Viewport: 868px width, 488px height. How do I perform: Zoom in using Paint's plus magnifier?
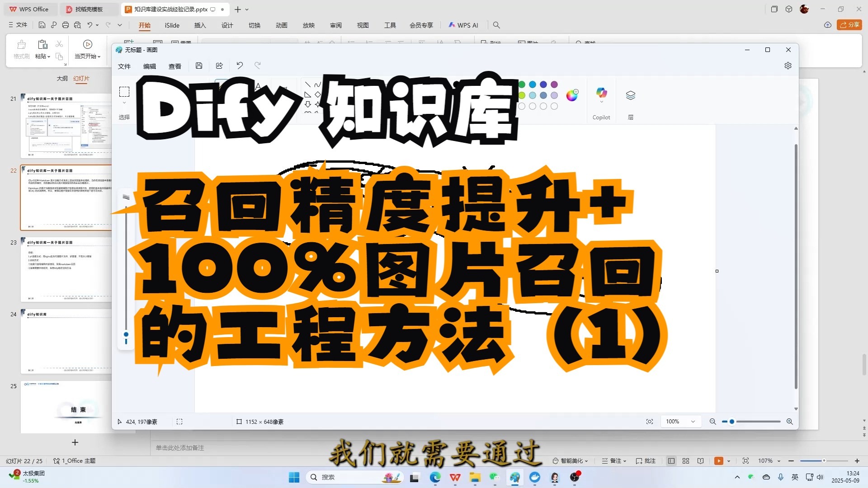click(x=790, y=422)
